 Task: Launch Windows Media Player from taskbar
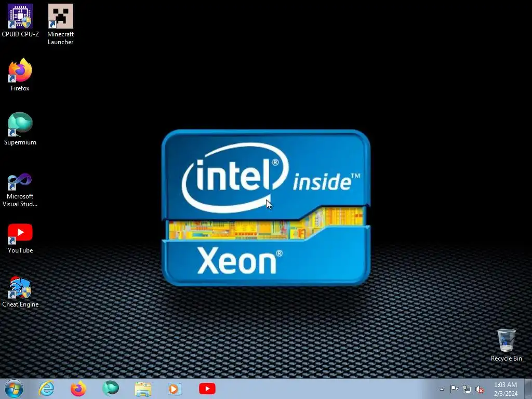click(x=175, y=389)
